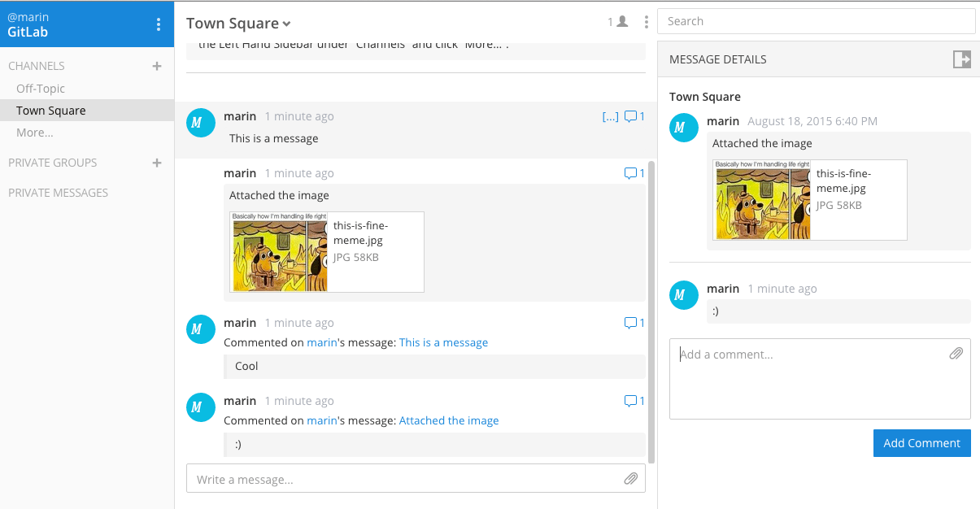Image resolution: width=980 pixels, height=509 pixels.
Task: Open more actions on This is a message
Action: tap(610, 115)
